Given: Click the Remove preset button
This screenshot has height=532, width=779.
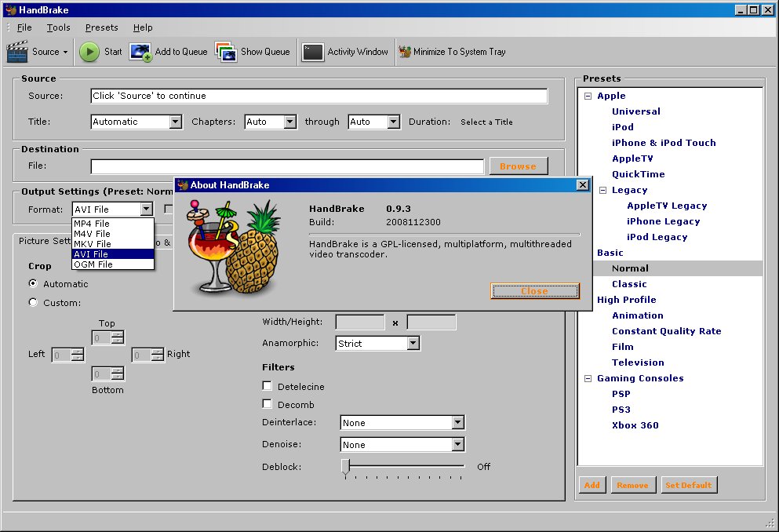Looking at the screenshot, I should 633,485.
